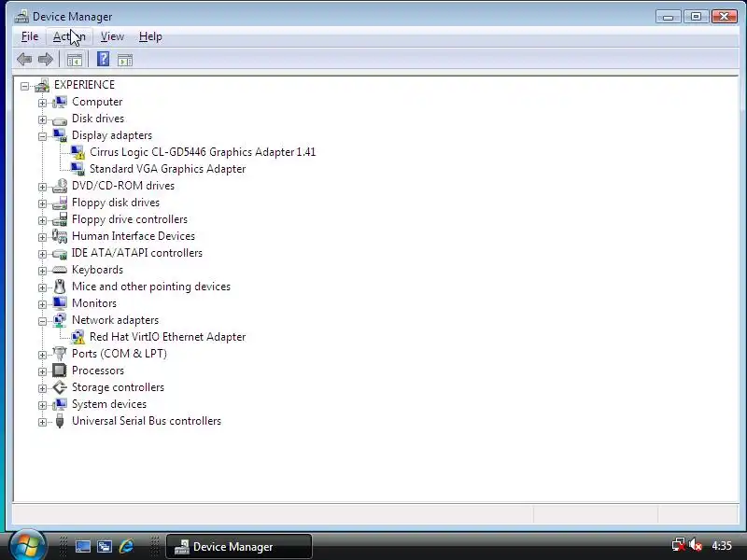Screen dimensions: 747x560
Task: Click the Monitors category icon
Action: [x=60, y=303]
